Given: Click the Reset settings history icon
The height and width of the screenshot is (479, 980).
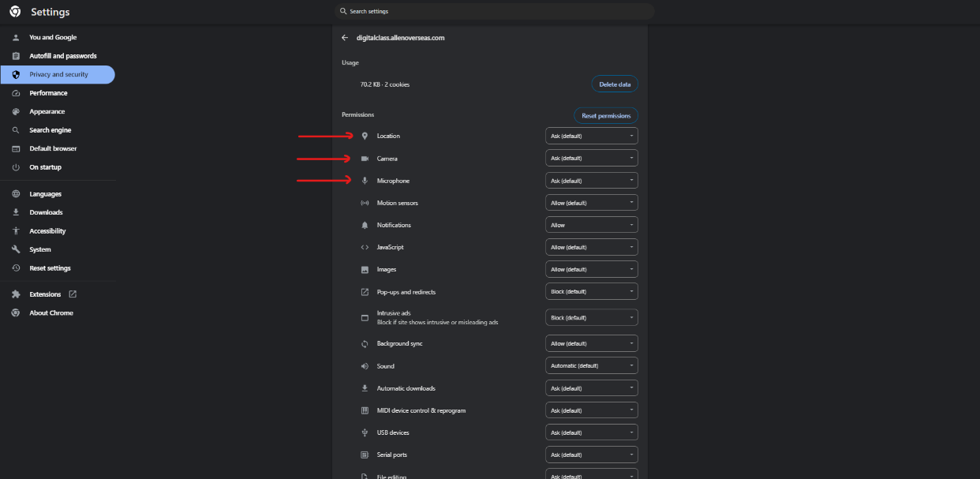Looking at the screenshot, I should tap(16, 268).
